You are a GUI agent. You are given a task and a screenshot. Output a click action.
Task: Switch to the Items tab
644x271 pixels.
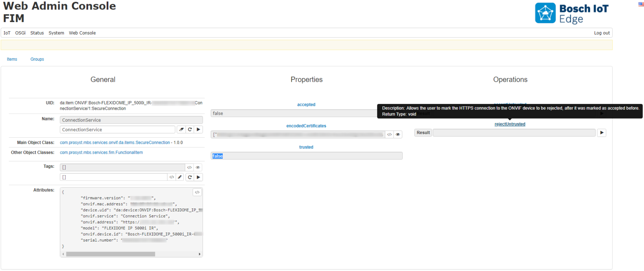(x=12, y=59)
